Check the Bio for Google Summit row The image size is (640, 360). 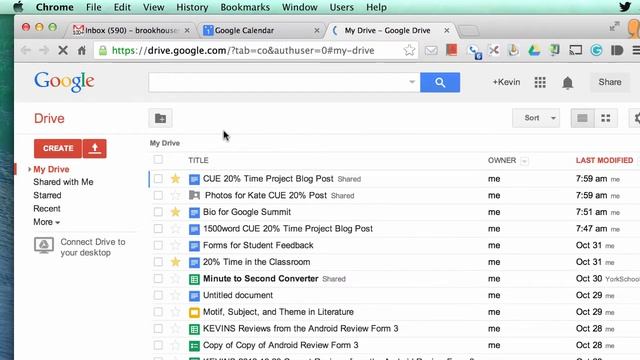tap(158, 212)
